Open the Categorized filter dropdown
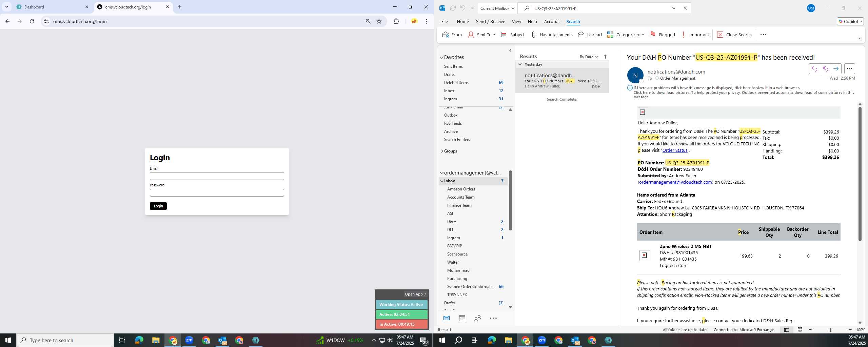The width and height of the screenshot is (868, 347). coord(626,35)
